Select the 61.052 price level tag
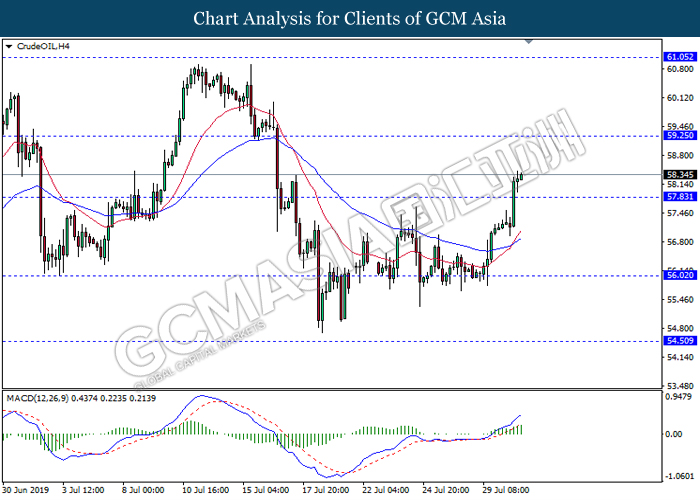The width and height of the screenshot is (700, 500). tap(677, 58)
